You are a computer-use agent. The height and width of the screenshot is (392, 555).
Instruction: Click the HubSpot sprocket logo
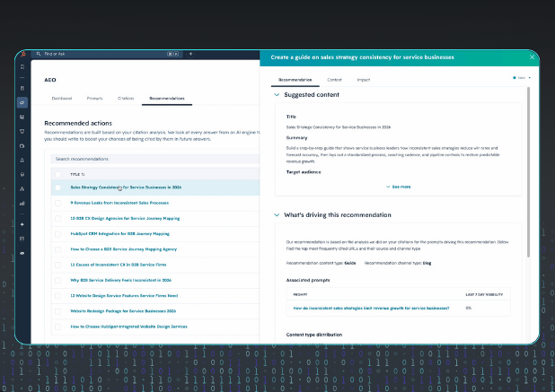[x=23, y=54]
